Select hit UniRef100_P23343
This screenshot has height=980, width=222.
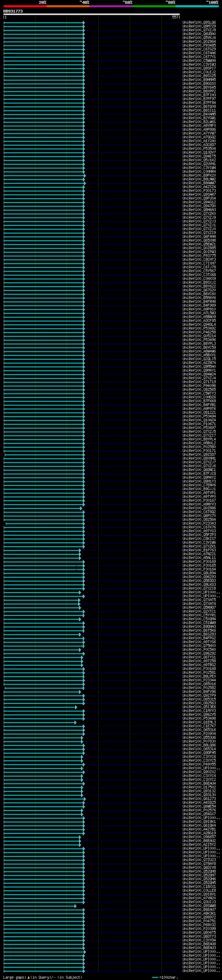199,523
